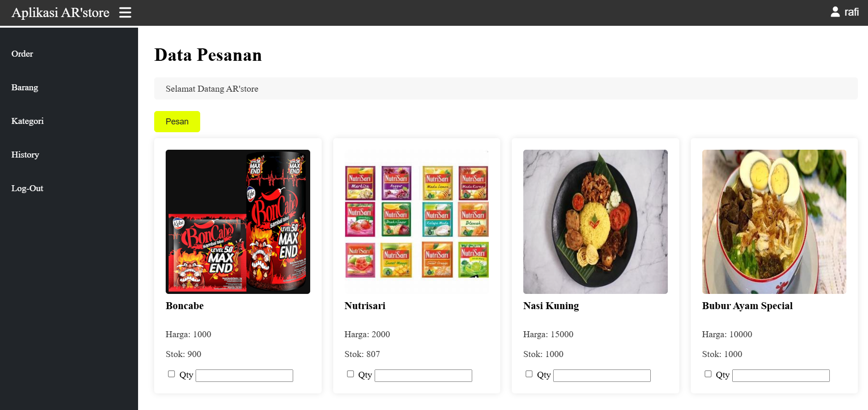The image size is (868, 410).
Task: View the History sidebar page
Action: [x=25, y=155]
